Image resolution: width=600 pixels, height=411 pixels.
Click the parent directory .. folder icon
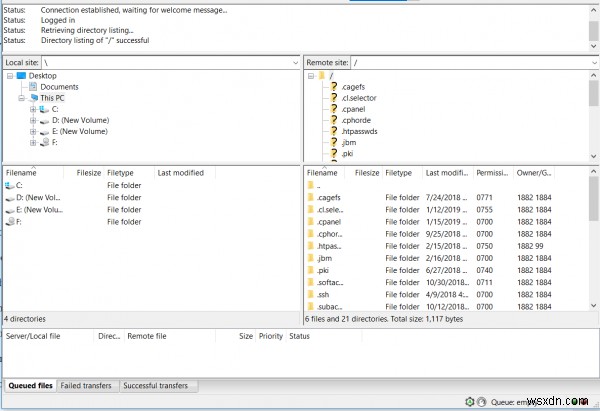tap(311, 186)
